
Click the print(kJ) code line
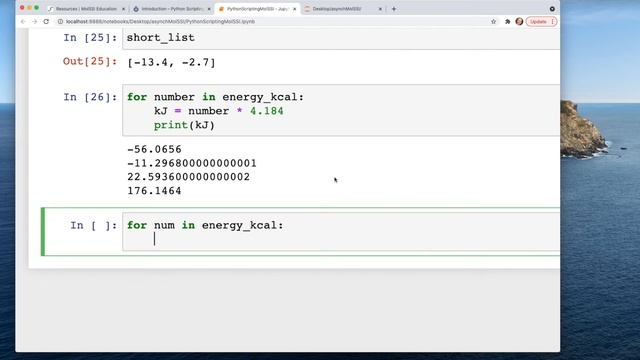tap(184, 125)
